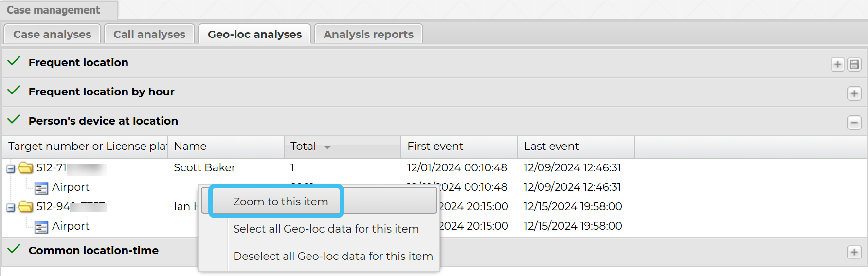
Task: Collapse Person's device at location section
Action: coord(854,123)
